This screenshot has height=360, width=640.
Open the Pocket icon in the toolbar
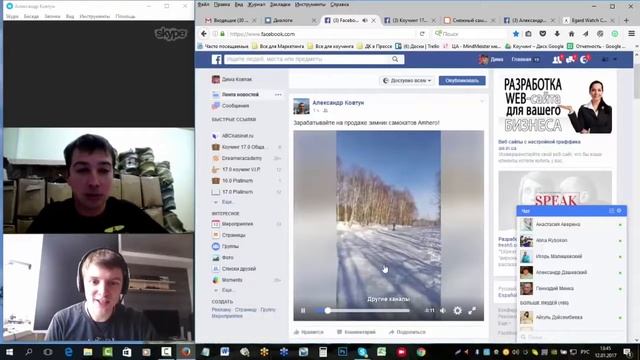(x=543, y=34)
